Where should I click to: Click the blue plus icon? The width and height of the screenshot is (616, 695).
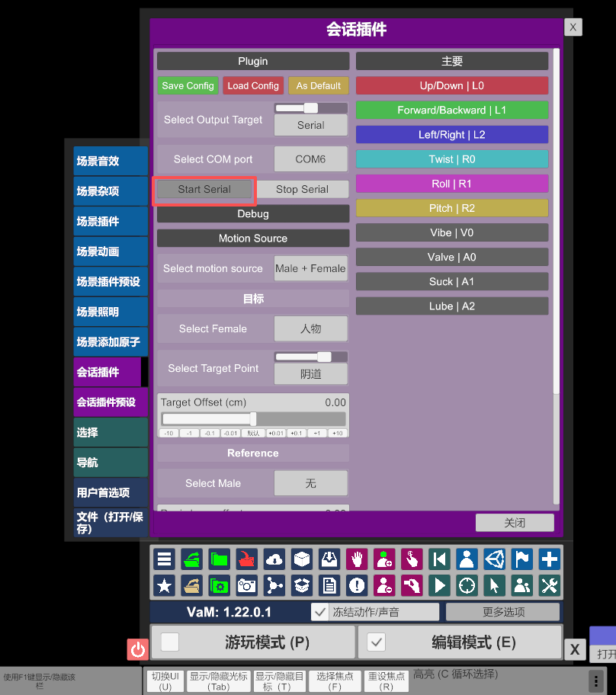tap(549, 559)
